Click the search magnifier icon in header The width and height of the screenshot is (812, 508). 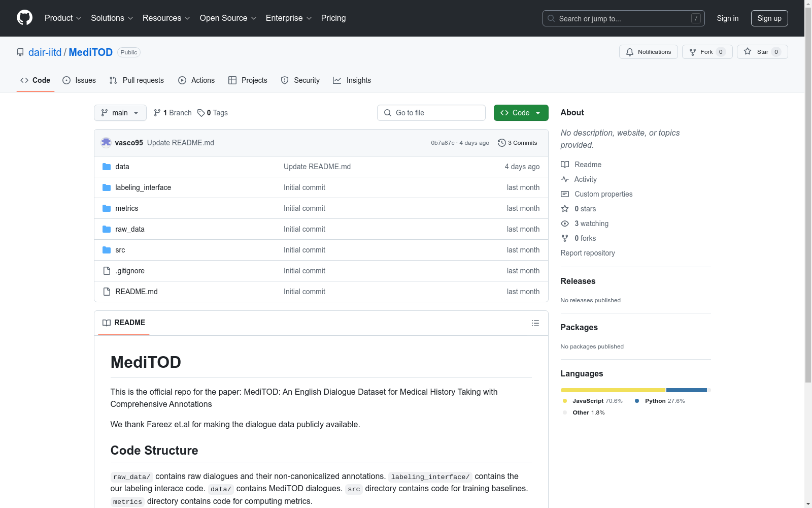click(x=551, y=18)
